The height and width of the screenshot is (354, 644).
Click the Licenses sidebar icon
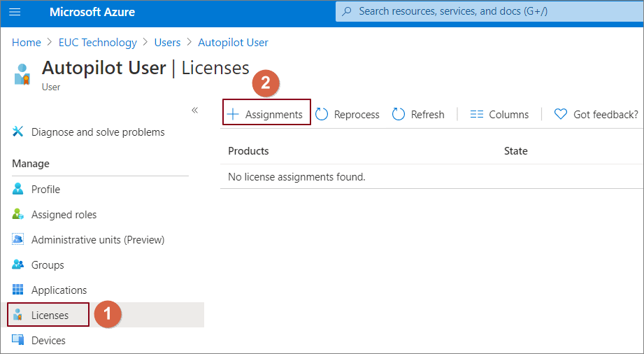(x=17, y=316)
